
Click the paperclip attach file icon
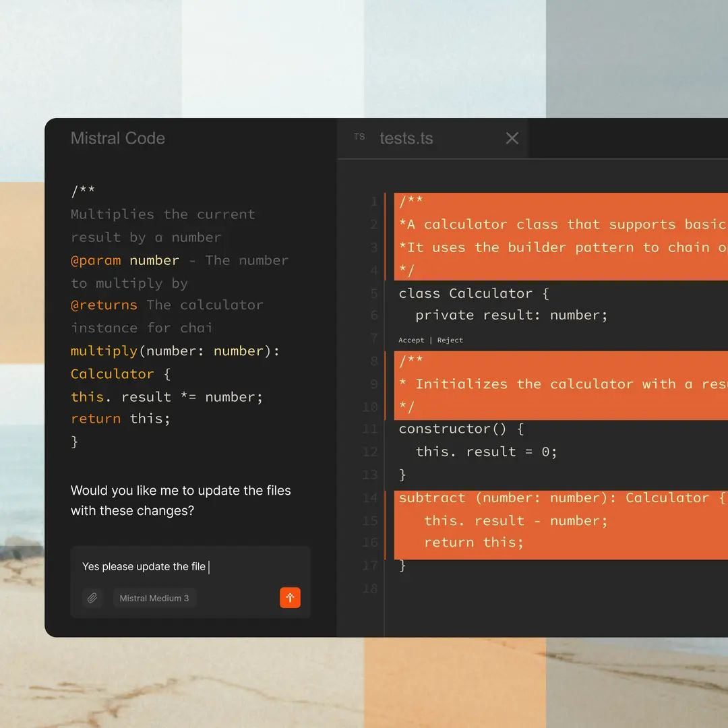tap(92, 597)
